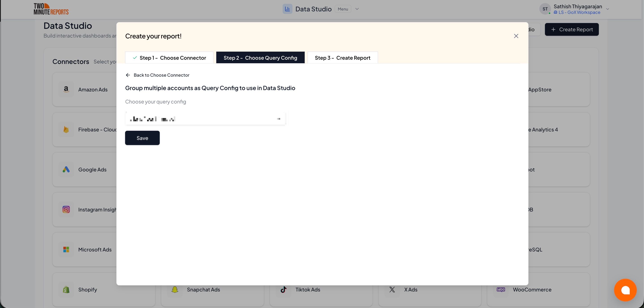
Task: Select the Firebase connector icon
Action: (x=66, y=129)
